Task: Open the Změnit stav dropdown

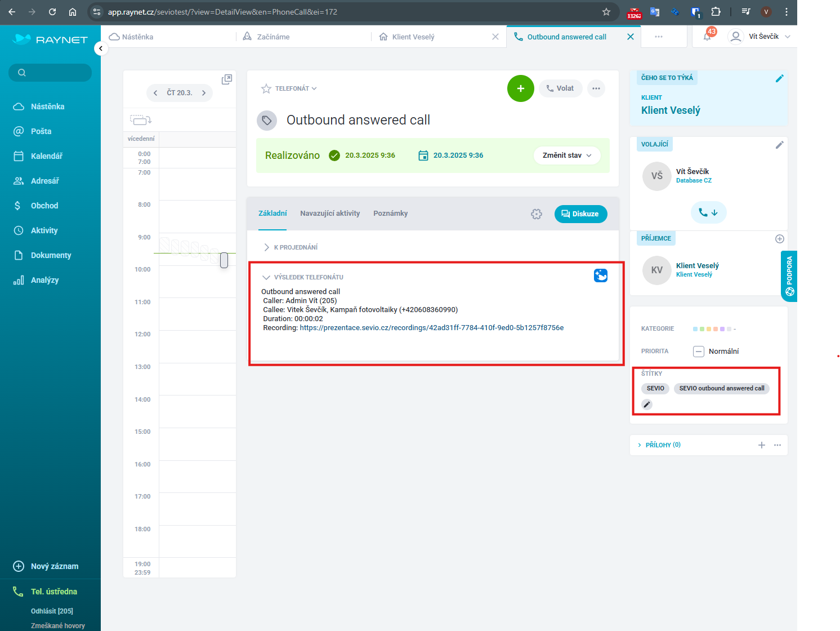Action: click(x=566, y=155)
